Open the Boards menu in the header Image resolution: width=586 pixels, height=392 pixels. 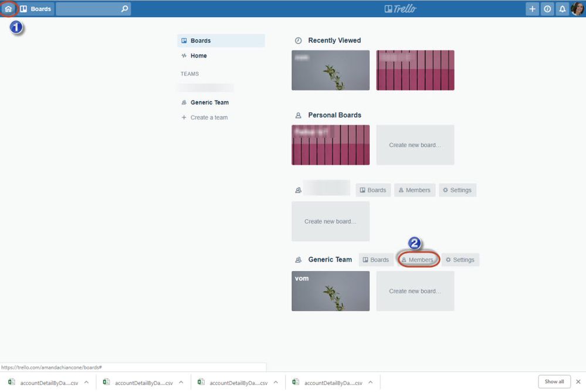point(36,9)
